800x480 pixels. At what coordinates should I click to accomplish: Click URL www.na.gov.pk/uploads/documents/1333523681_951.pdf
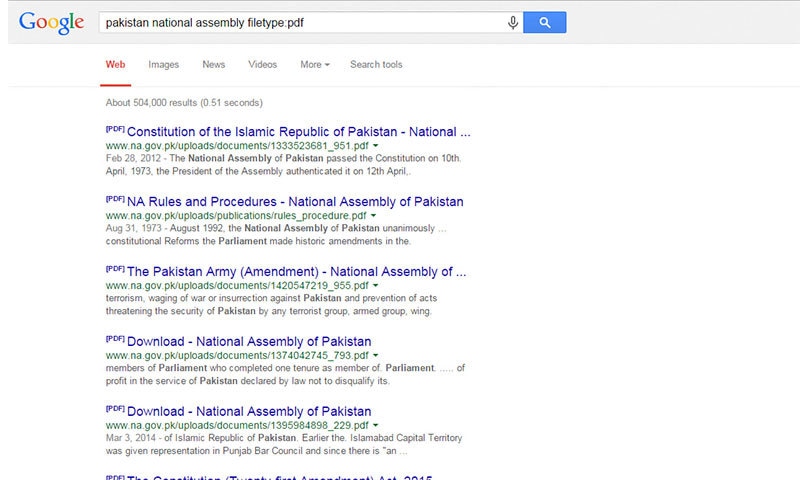coord(237,146)
